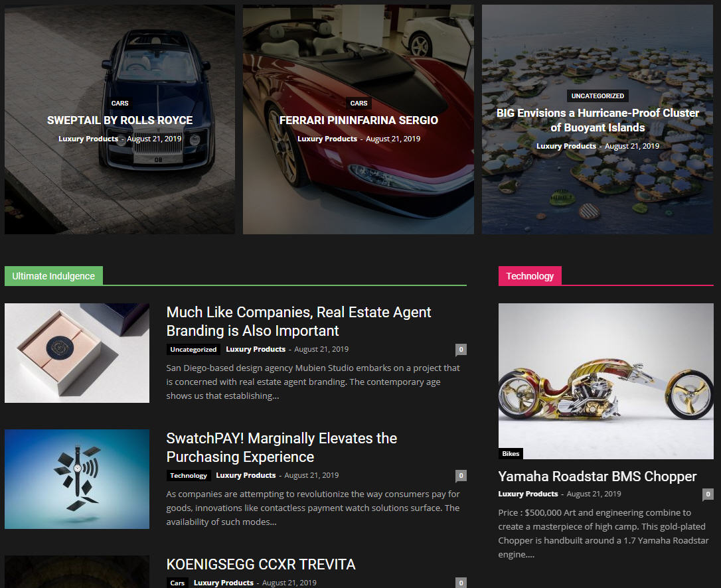Open the Koenigsegg CCXR Trevita article
The height and width of the screenshot is (588, 721).
coord(261,564)
